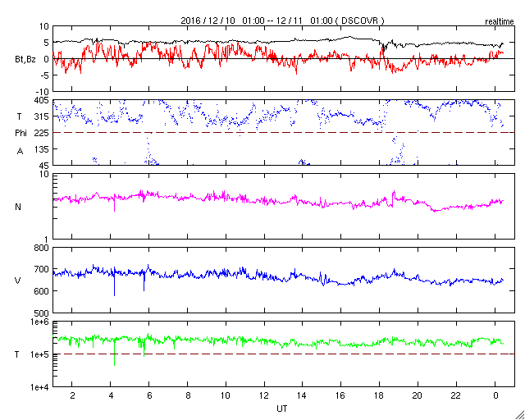The width and height of the screenshot is (525, 420).
Task: Click the "600" velocity tick label
Action: tap(43, 291)
